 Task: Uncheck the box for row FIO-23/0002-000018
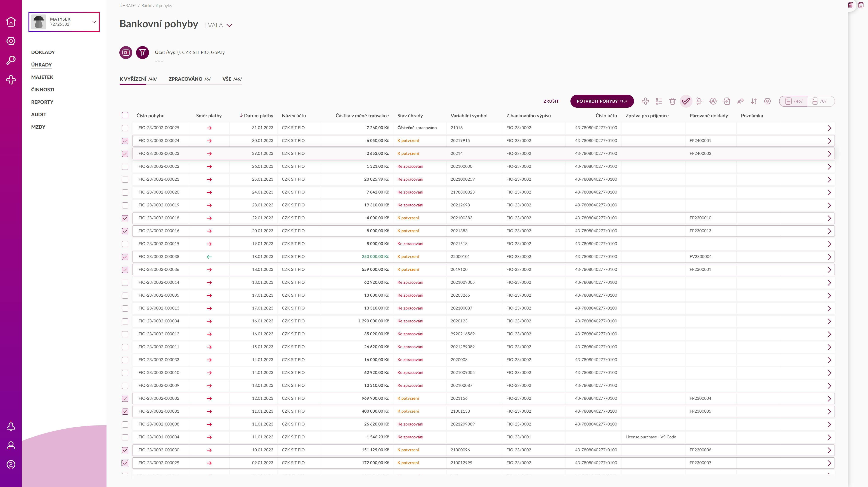pyautogui.click(x=125, y=218)
